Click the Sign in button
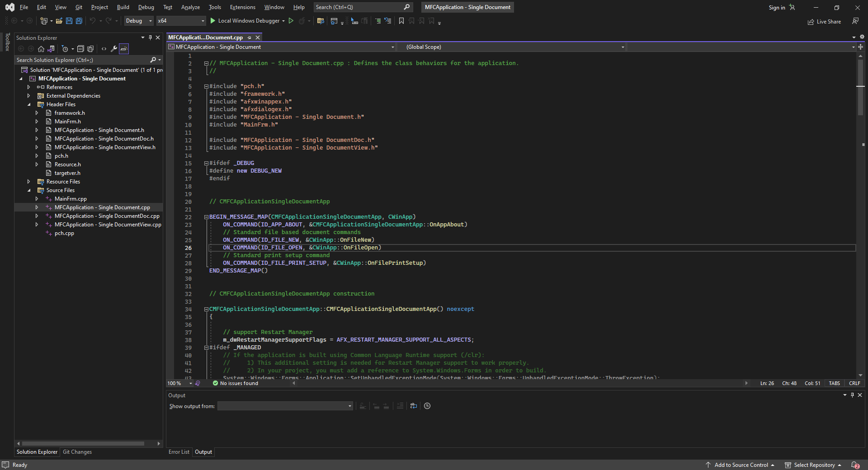The image size is (868, 470). [x=782, y=7]
